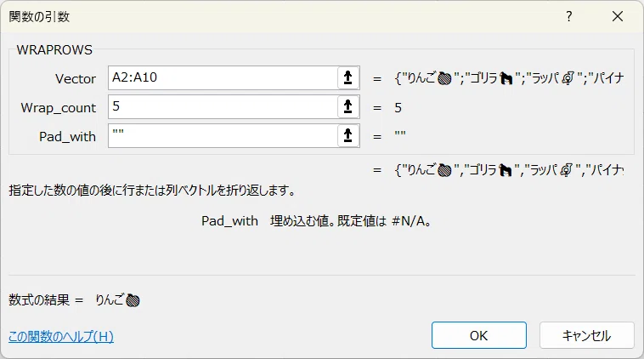Click the Vector evaluated array preview
The image size is (644, 359).
pyautogui.click(x=509, y=78)
